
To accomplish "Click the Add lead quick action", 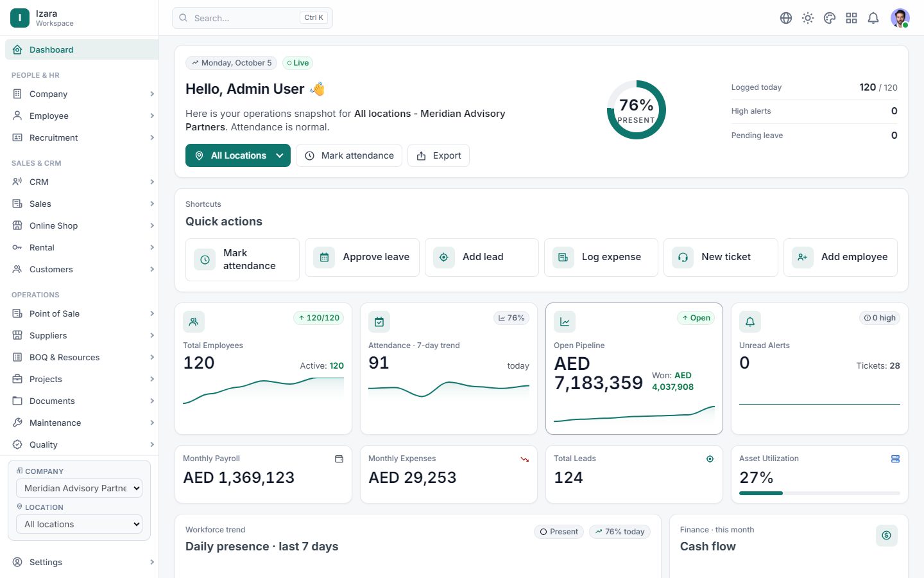I will (x=482, y=258).
